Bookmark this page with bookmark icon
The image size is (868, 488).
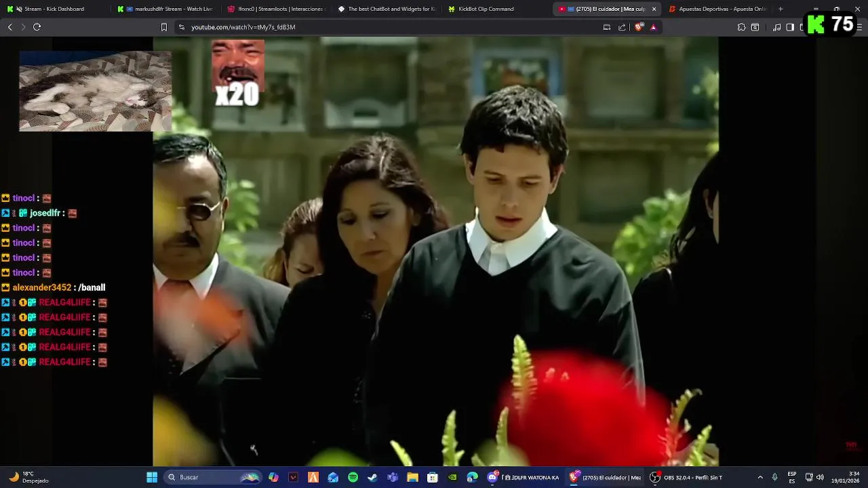pyautogui.click(x=163, y=27)
